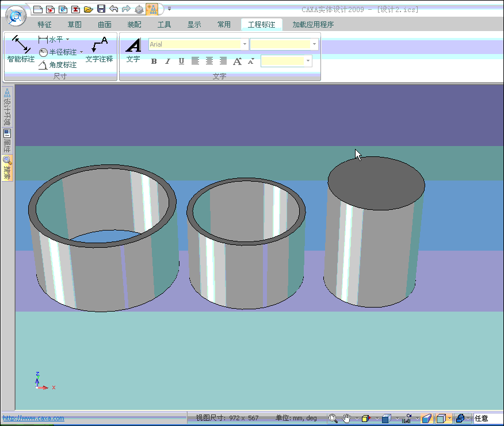504x426 pixels.
Task: Open the Arial font name dropdown
Action: (x=245, y=44)
